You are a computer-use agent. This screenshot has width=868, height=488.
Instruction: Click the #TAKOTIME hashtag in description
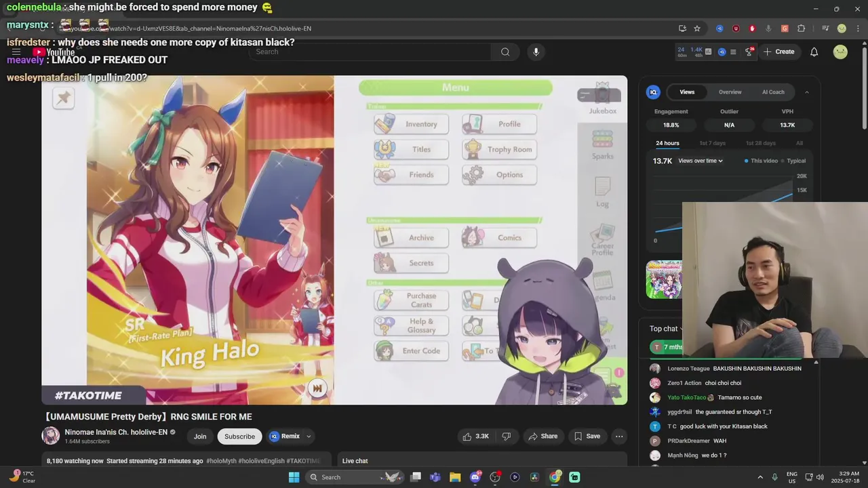[x=304, y=461]
